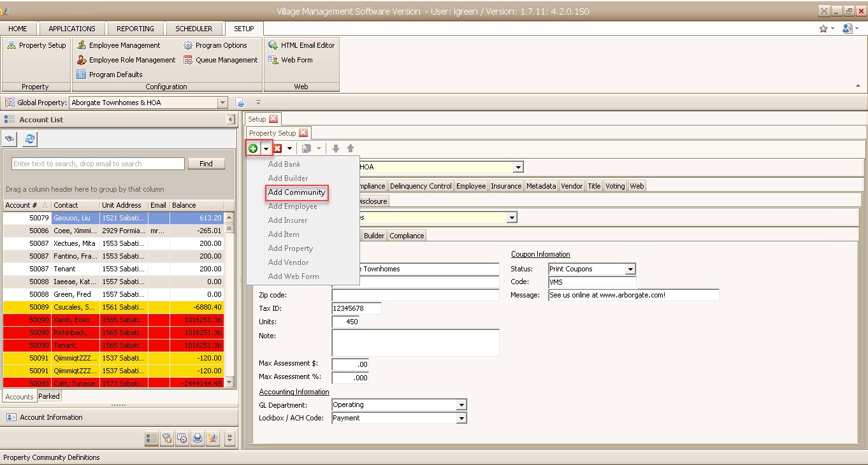Open the Delinquency Control tab
Image resolution: width=868 pixels, height=465 pixels.
pos(421,186)
